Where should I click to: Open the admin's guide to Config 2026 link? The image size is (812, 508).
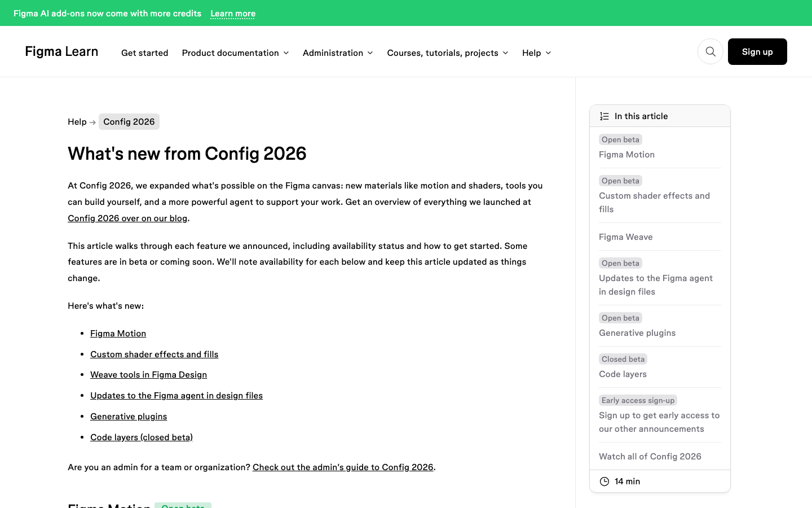pyautogui.click(x=343, y=467)
